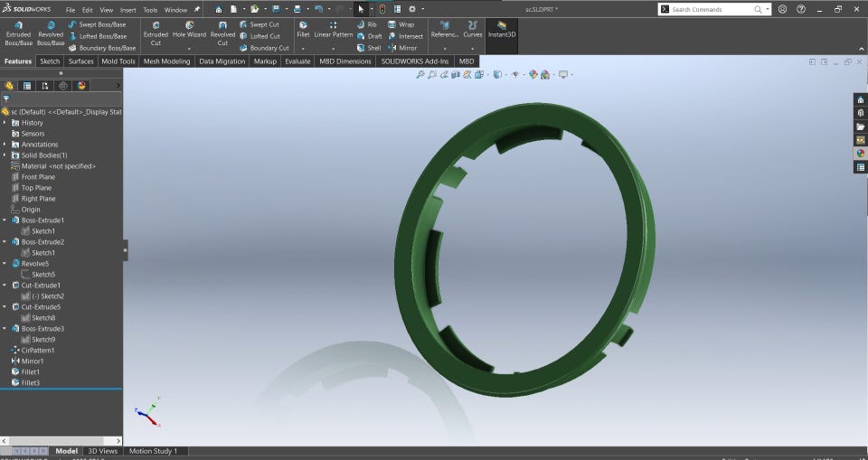Select CirPattern1 in the feature tree
The image size is (868, 460).
[37, 351]
